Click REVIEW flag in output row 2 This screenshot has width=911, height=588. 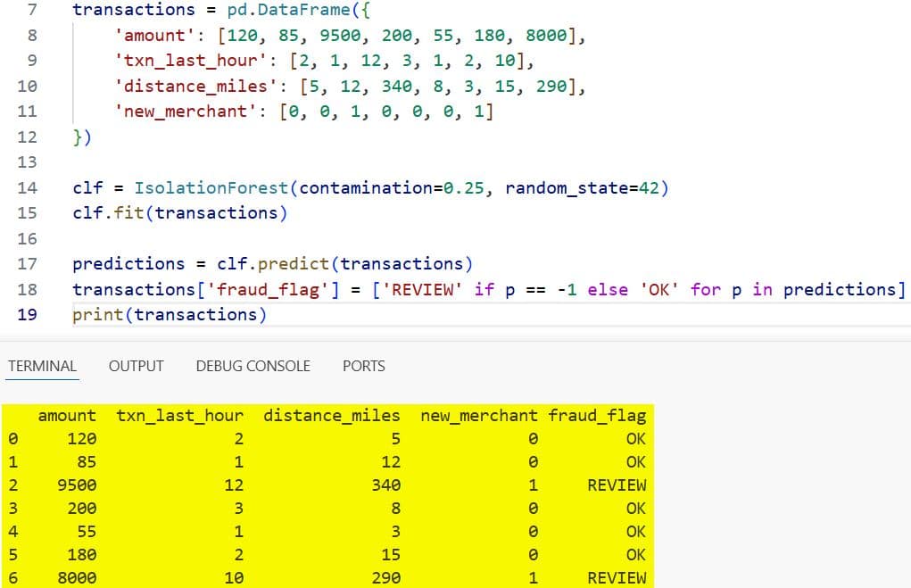[617, 485]
